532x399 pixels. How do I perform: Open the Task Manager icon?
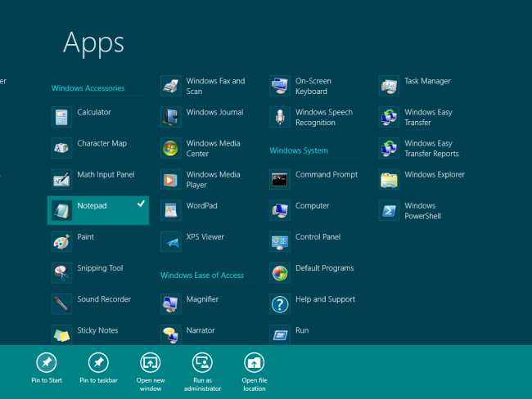(389, 86)
